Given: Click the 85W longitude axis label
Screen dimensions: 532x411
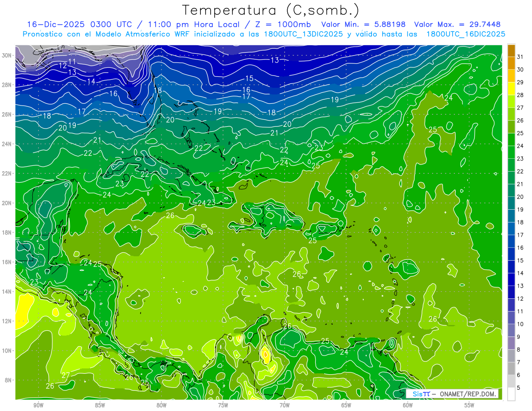Looking at the screenshot, I should [x=100, y=405].
